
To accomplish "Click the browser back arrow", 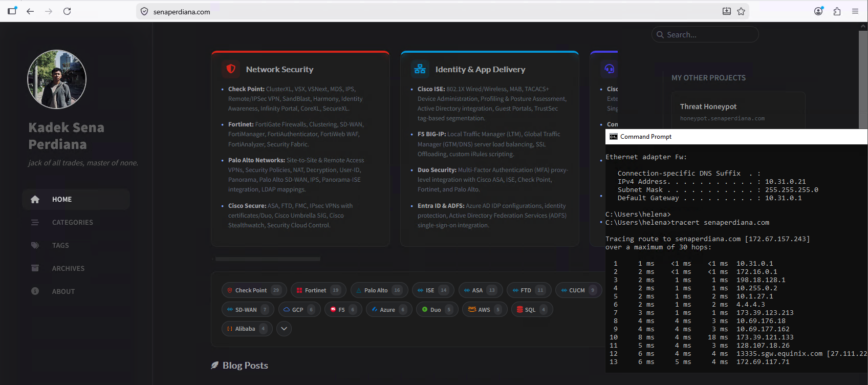I will tap(30, 11).
